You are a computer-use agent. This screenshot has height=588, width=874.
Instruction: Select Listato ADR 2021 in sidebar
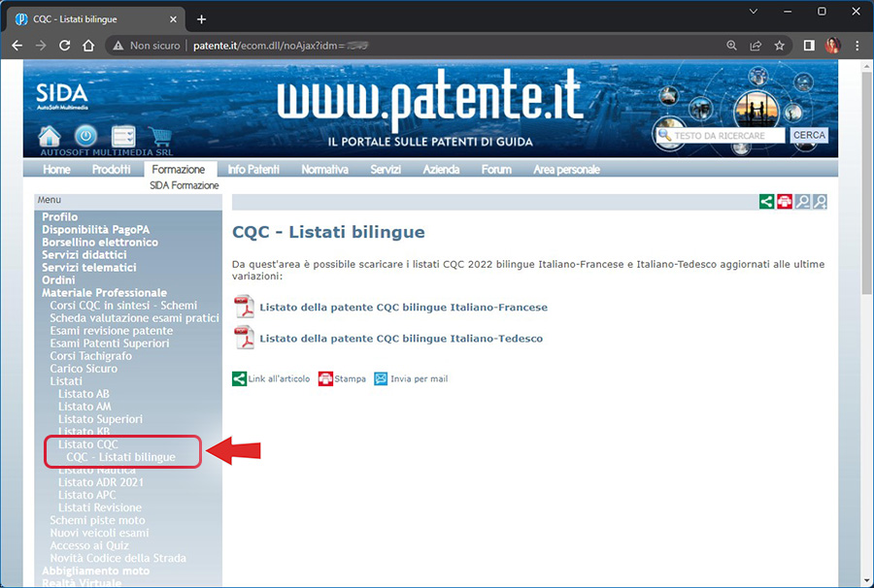point(101,482)
